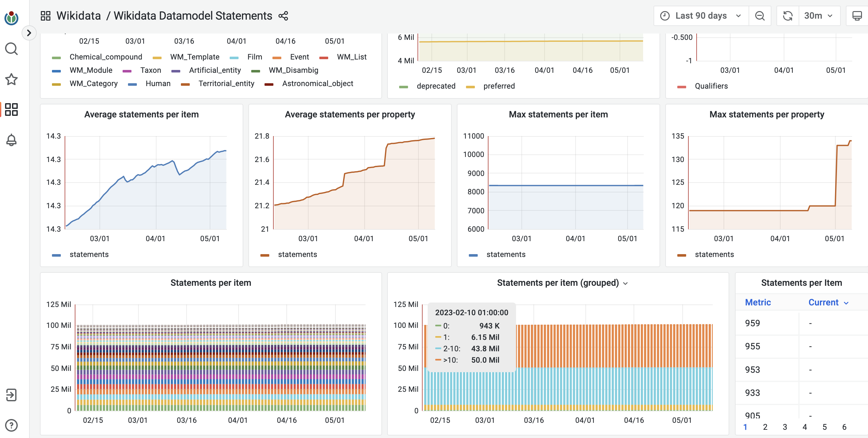Click the WM_Module color swatch
Image resolution: width=868 pixels, height=438 pixels.
(56, 71)
